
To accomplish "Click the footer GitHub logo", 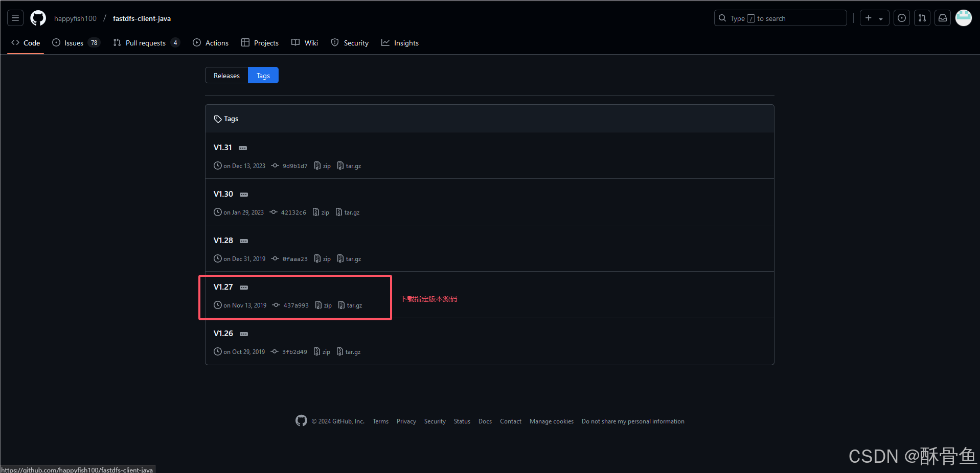I will pyautogui.click(x=301, y=420).
